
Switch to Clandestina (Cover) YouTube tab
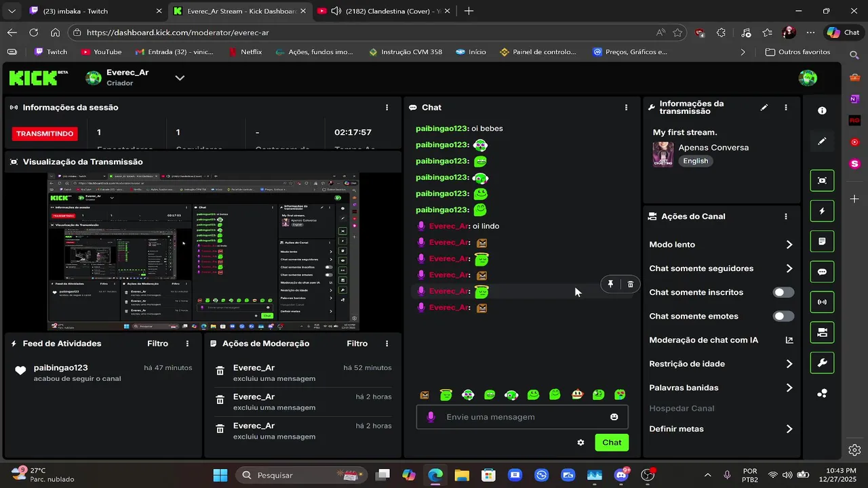(382, 11)
